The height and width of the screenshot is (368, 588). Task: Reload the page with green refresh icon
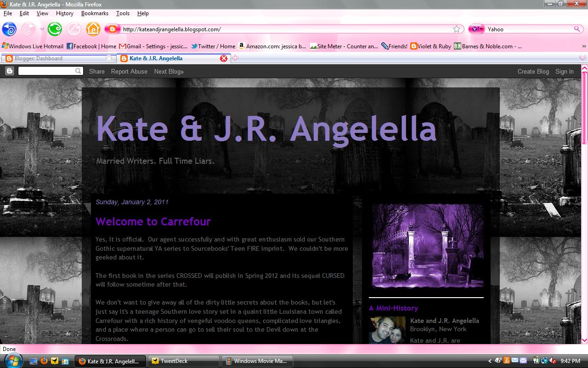coord(55,29)
